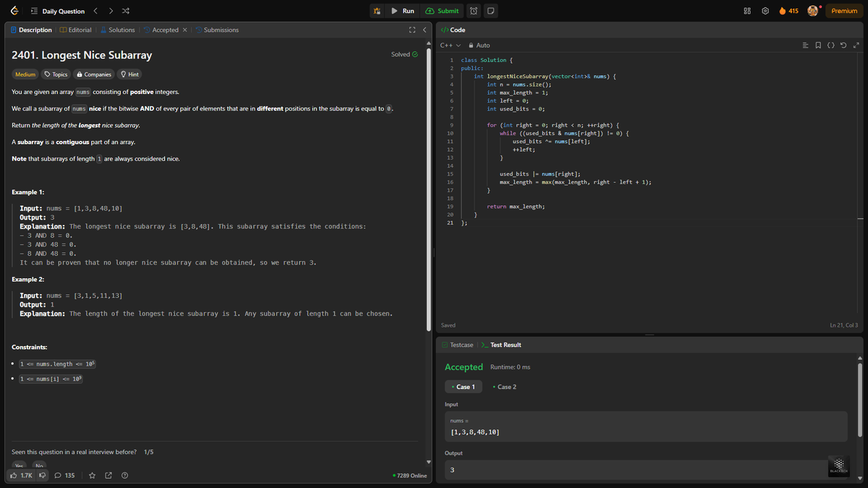Open the braces code retrieval icon

coord(830,45)
